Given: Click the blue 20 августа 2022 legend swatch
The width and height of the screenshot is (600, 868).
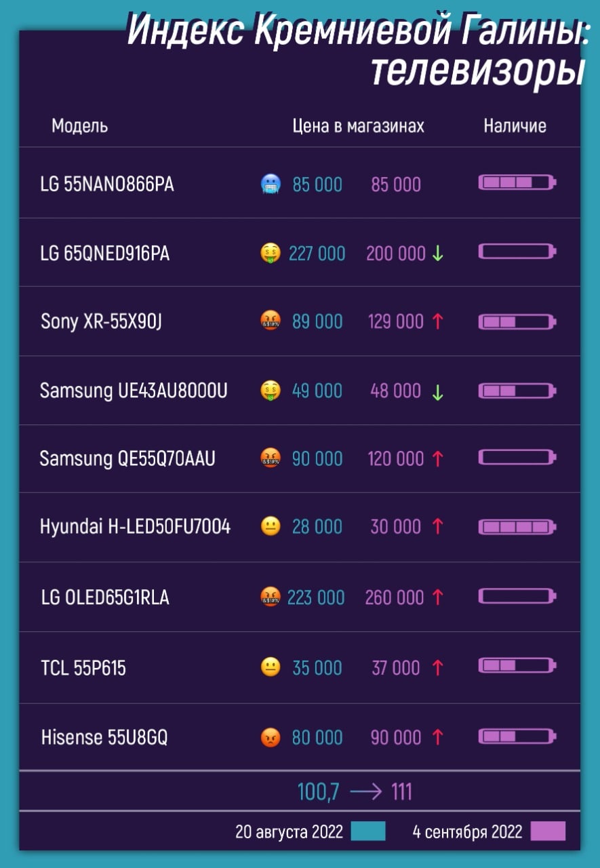Looking at the screenshot, I should point(368,831).
